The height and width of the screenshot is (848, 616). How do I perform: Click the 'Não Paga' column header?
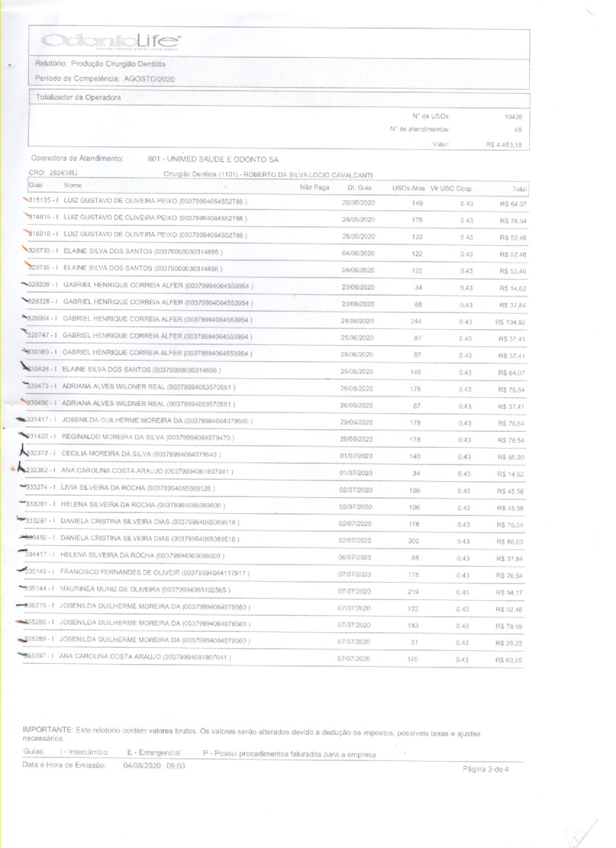coord(315,187)
